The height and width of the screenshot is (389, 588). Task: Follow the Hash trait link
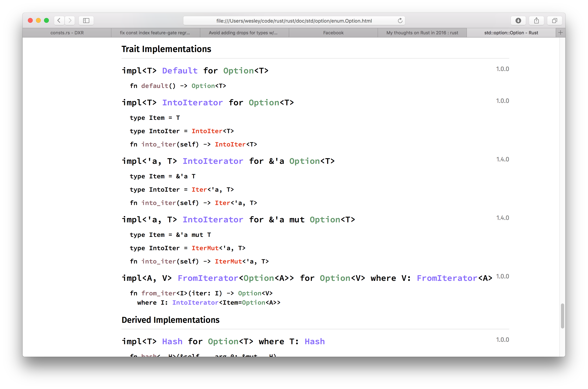[172, 341]
